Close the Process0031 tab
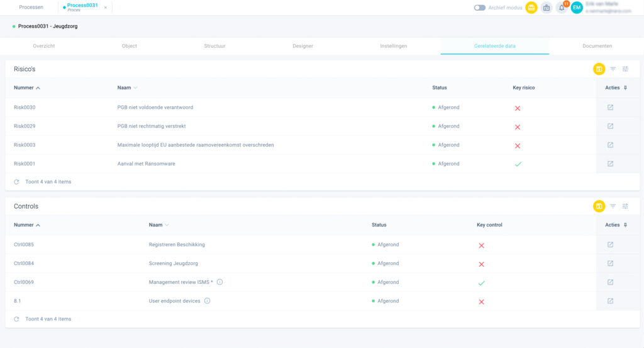 coord(106,8)
